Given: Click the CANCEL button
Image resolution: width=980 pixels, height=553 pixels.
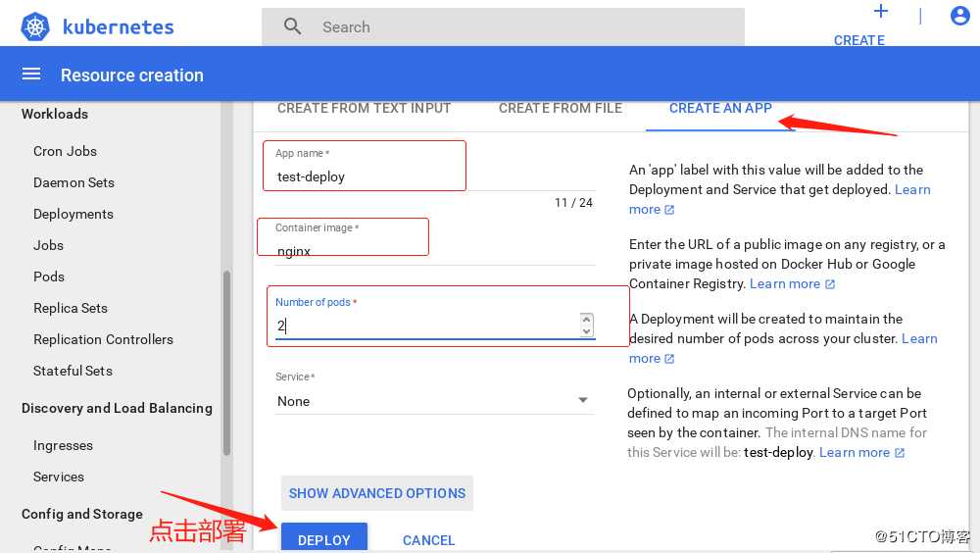Looking at the screenshot, I should point(429,540).
